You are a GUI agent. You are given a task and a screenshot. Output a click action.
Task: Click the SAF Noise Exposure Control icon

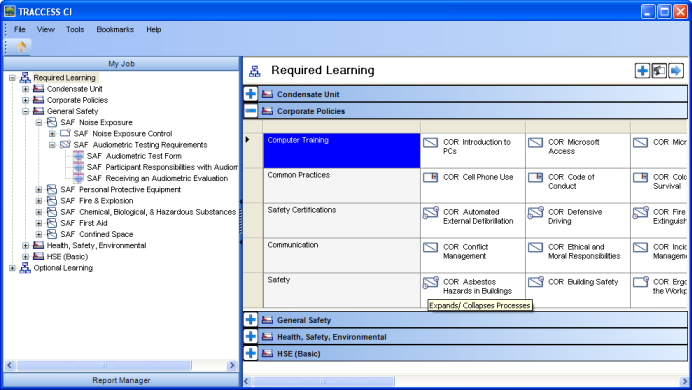[x=65, y=133]
